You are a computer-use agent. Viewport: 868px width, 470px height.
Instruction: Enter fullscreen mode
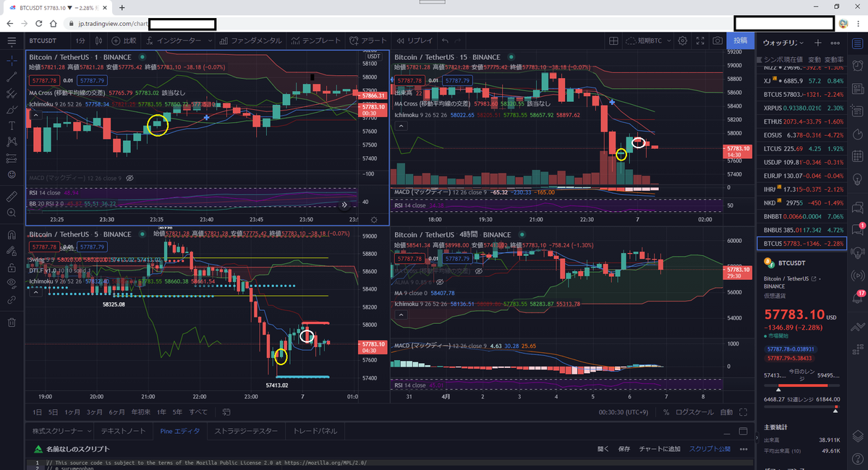point(699,41)
